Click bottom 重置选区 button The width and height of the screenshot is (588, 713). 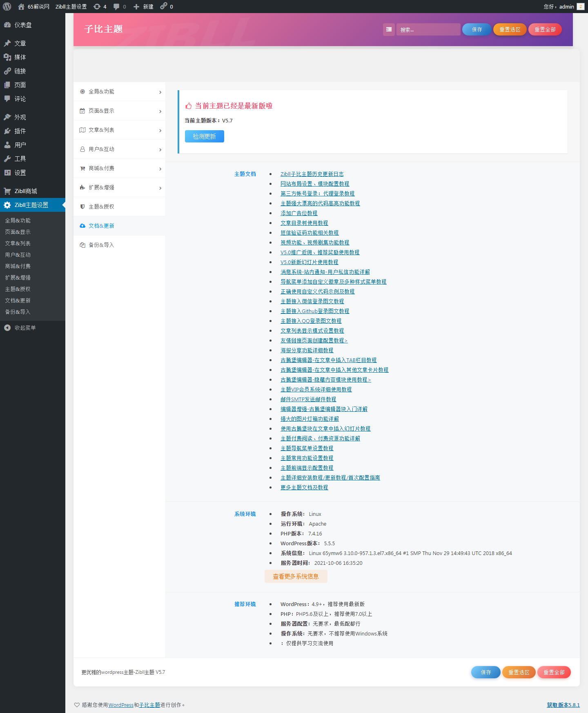tap(519, 672)
